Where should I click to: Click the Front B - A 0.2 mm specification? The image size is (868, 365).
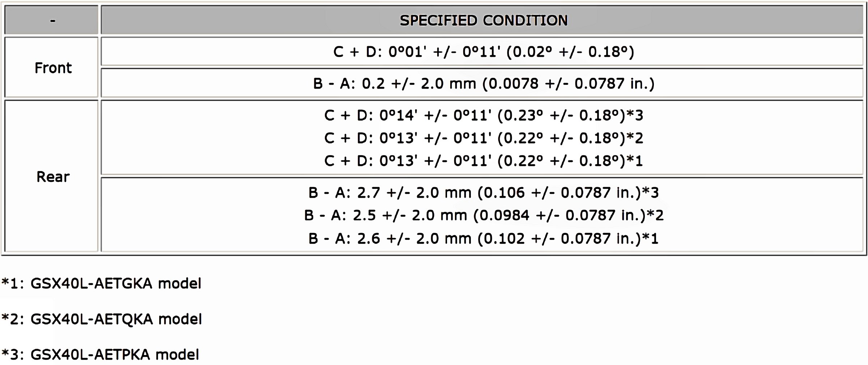coord(483,84)
